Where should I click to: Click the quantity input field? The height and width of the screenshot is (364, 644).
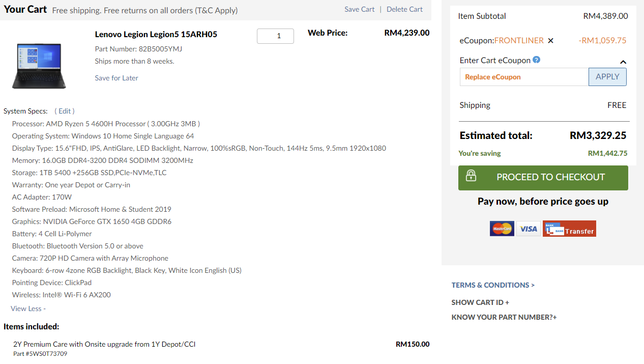tap(275, 36)
